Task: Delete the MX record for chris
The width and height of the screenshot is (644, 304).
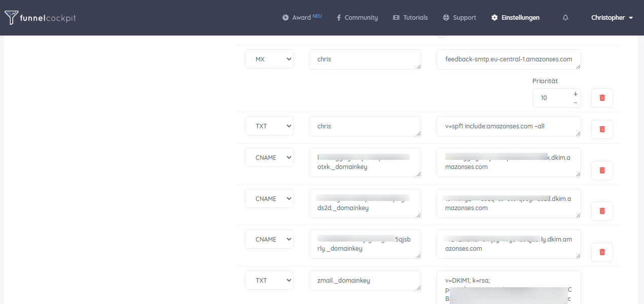Action: [602, 98]
